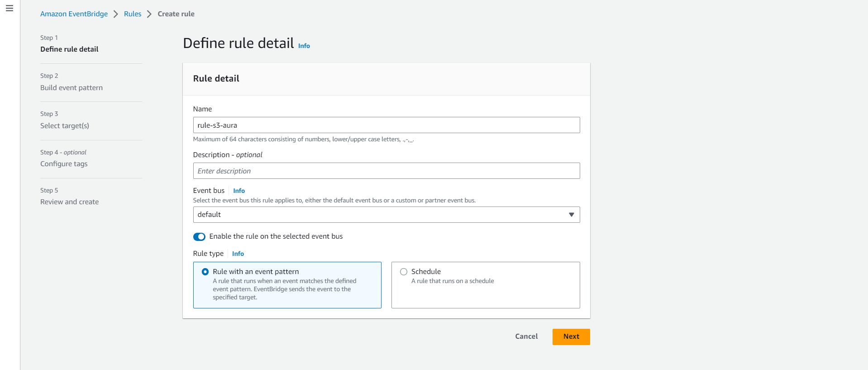
Task: Open Step 4 Configure tags
Action: [x=64, y=164]
